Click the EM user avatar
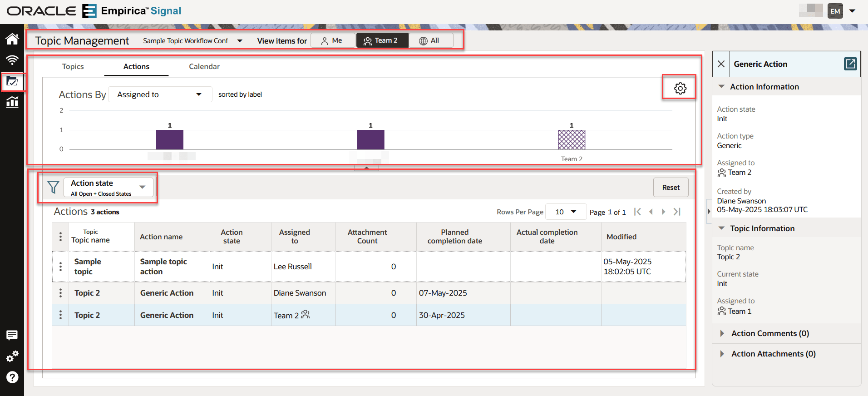Viewport: 868px width, 396px height. [x=835, y=11]
